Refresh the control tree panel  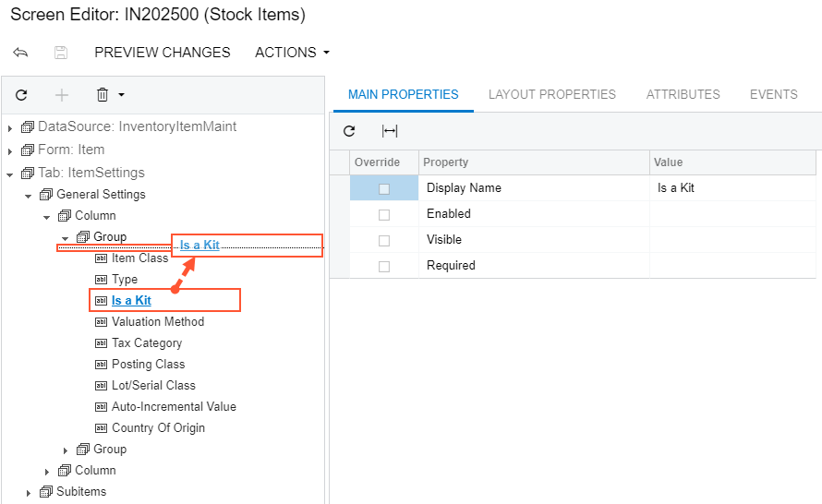(21, 94)
